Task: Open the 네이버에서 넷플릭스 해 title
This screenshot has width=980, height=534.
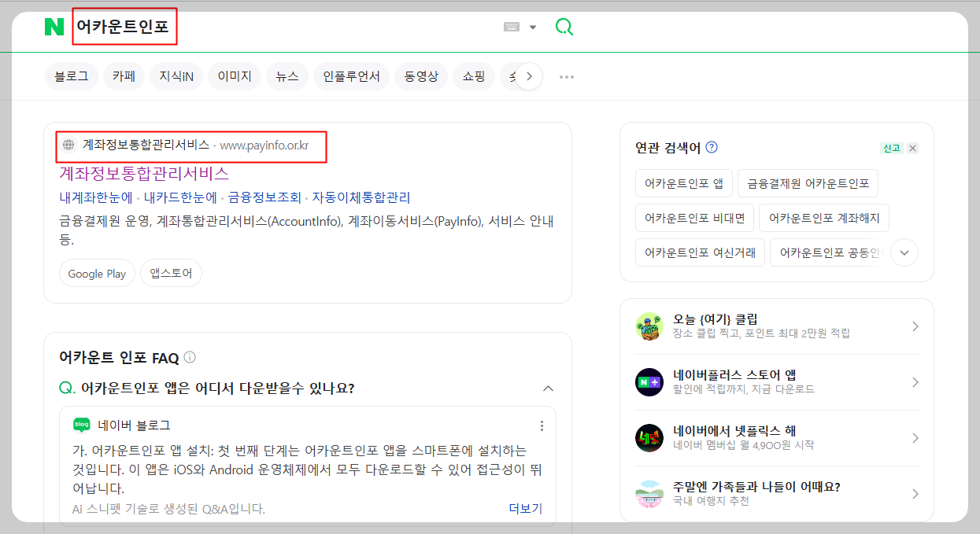Action: coord(734,431)
